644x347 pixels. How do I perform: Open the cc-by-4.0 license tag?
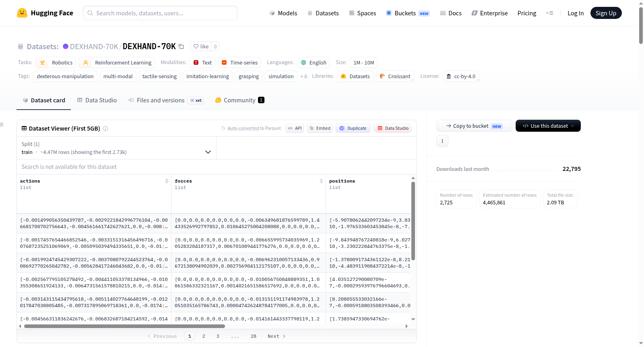click(x=461, y=76)
